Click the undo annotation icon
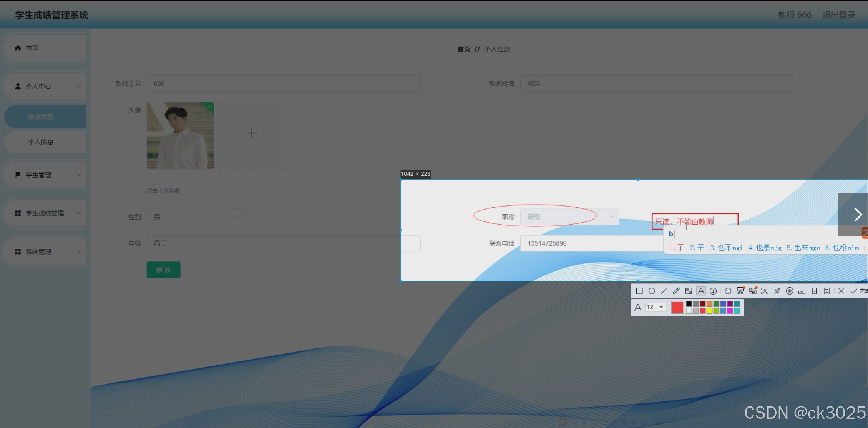Viewport: 868px width, 428px height. coord(728,291)
